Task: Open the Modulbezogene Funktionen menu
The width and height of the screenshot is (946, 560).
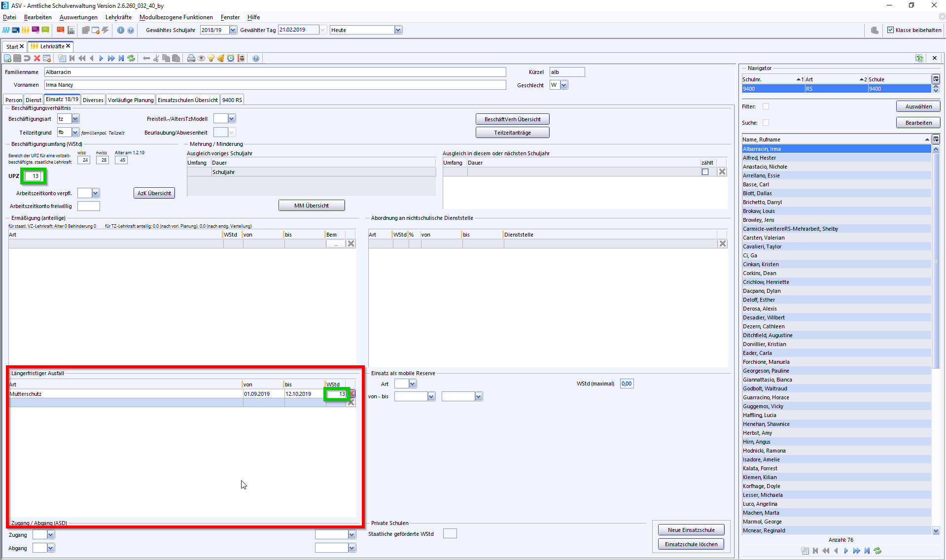Action: (176, 17)
